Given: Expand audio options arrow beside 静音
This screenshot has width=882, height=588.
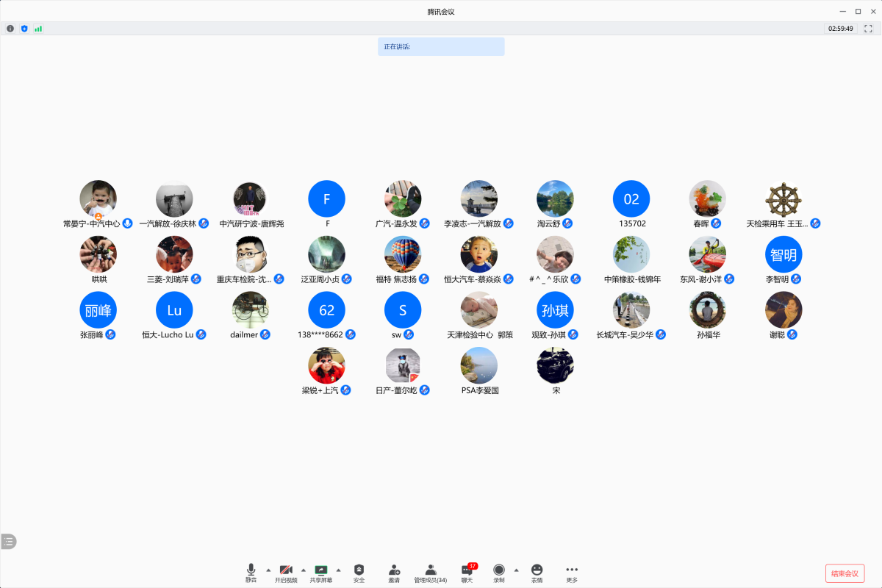Looking at the screenshot, I should [268, 570].
